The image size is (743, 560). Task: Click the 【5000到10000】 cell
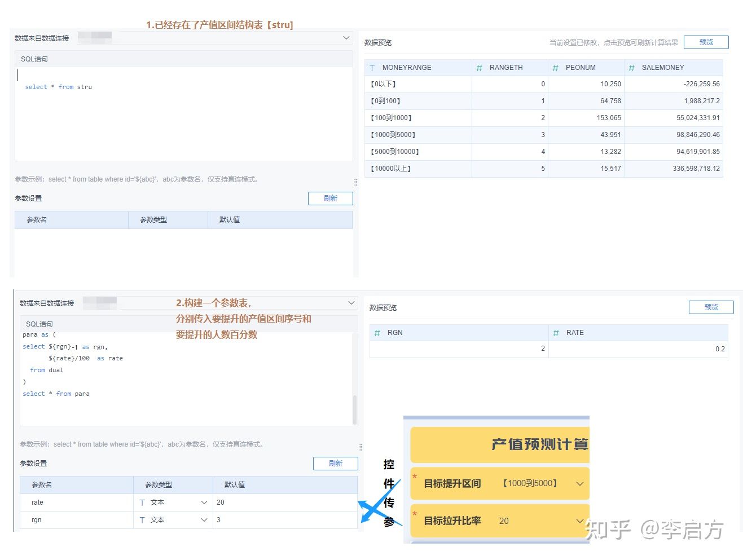point(418,152)
